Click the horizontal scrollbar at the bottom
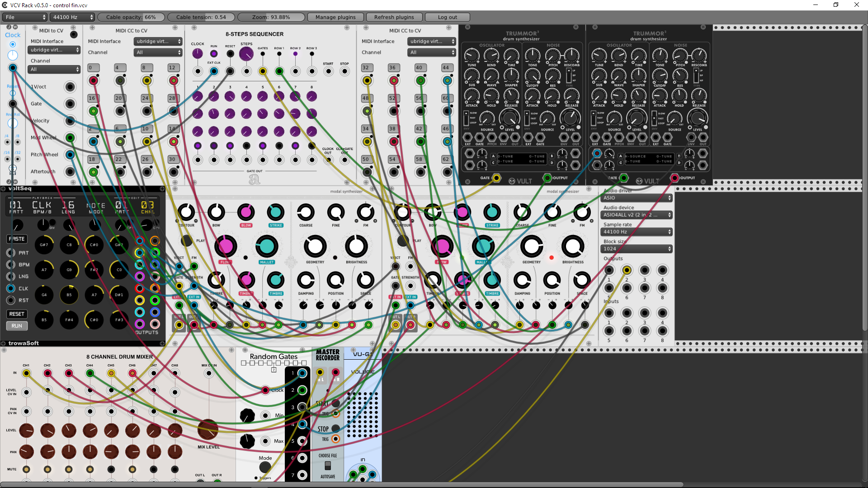 tap(341, 485)
